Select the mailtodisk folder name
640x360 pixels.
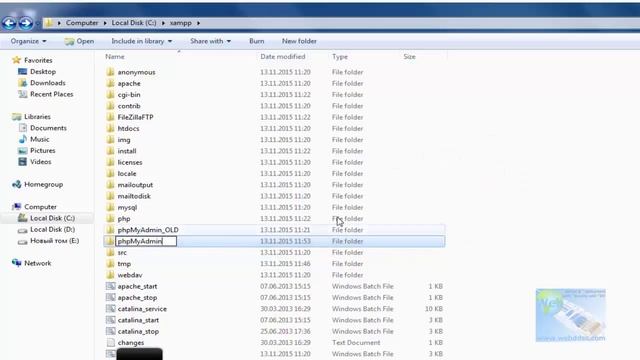tap(134, 196)
